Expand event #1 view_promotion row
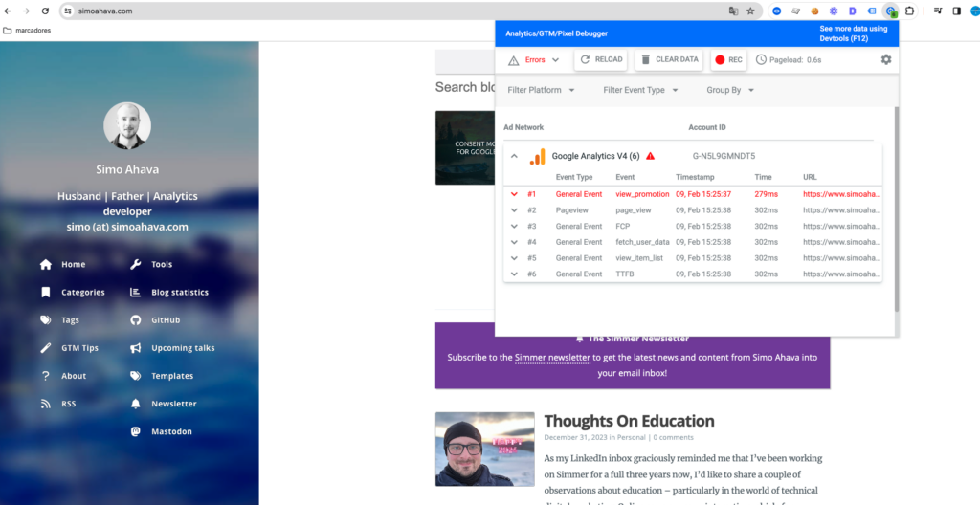The height and width of the screenshot is (505, 980). tap(514, 194)
